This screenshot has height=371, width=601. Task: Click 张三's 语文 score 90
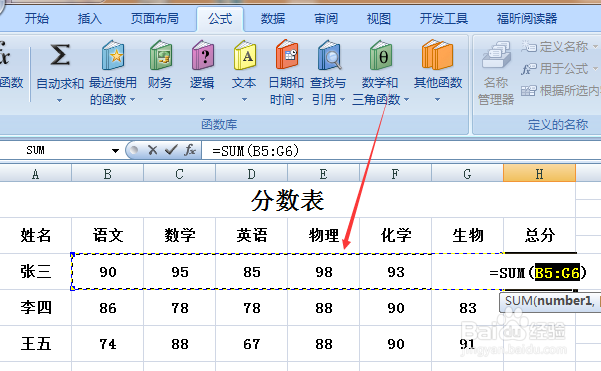[108, 272]
